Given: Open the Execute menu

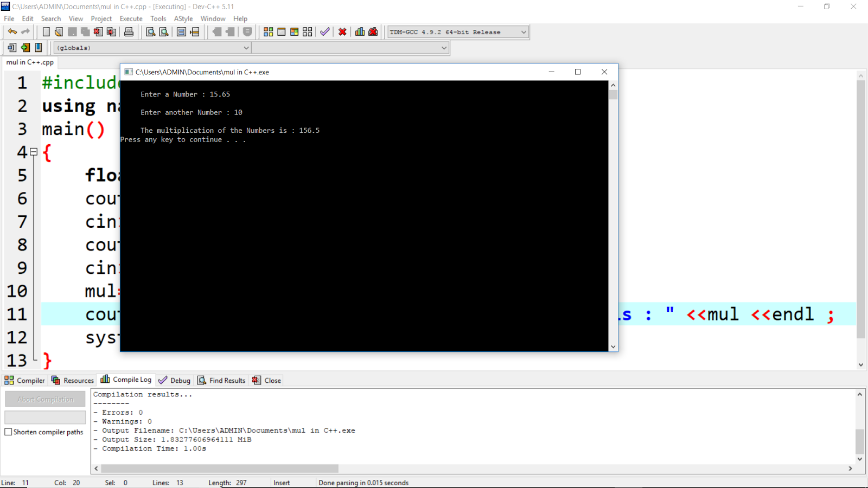Looking at the screenshot, I should [x=131, y=18].
